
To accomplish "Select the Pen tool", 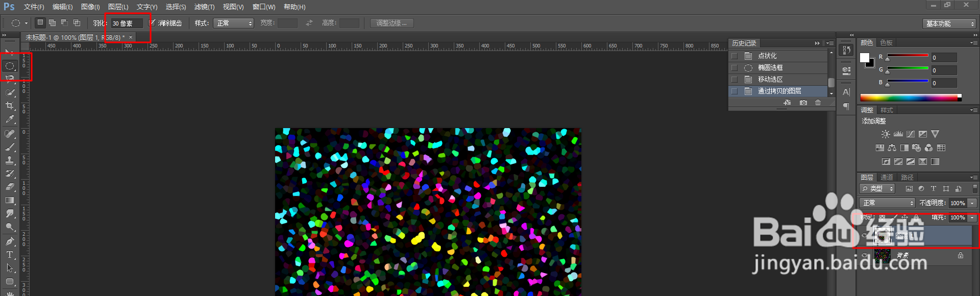I will 10,241.
